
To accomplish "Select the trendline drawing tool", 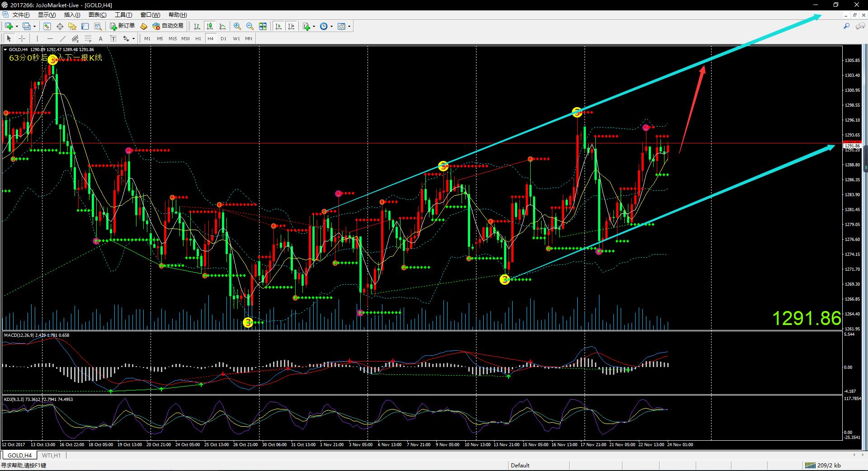I will pos(63,38).
